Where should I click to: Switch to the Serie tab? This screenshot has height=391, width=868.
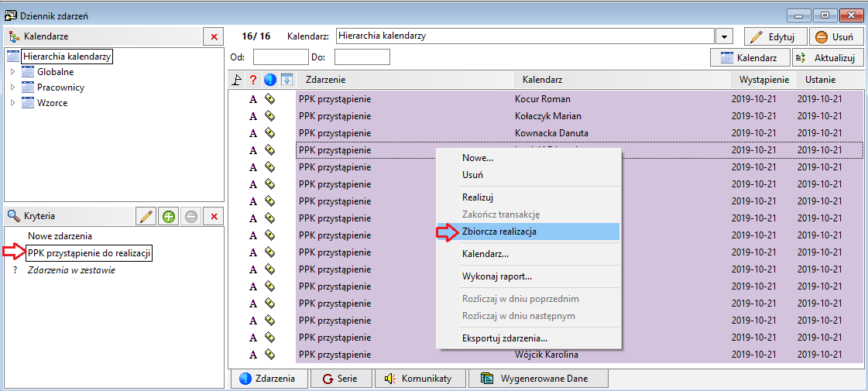[339, 379]
